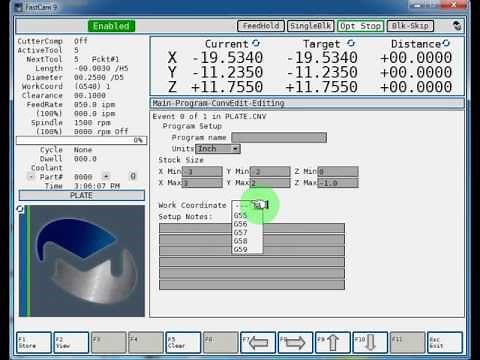Increase the Part# count with plus
The height and width of the screenshot is (360, 480).
pos(106,176)
